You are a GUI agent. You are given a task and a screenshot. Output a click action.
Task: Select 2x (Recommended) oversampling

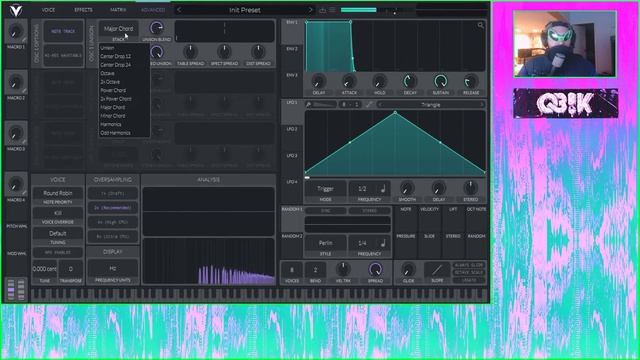(113, 208)
